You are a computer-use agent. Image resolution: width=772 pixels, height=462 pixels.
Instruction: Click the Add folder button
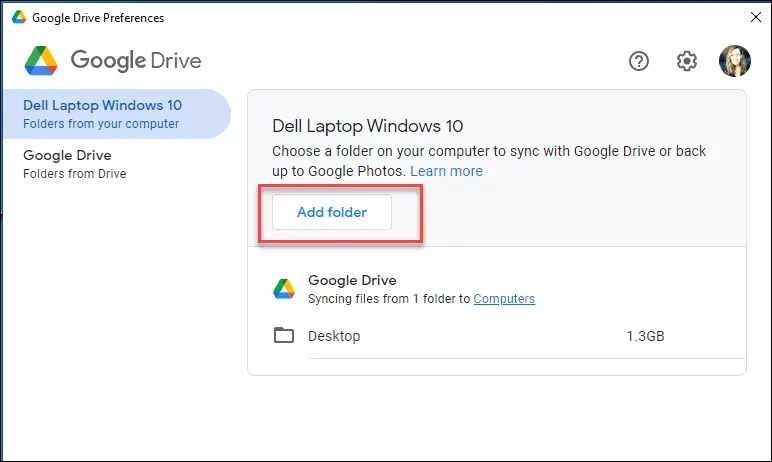coord(332,212)
